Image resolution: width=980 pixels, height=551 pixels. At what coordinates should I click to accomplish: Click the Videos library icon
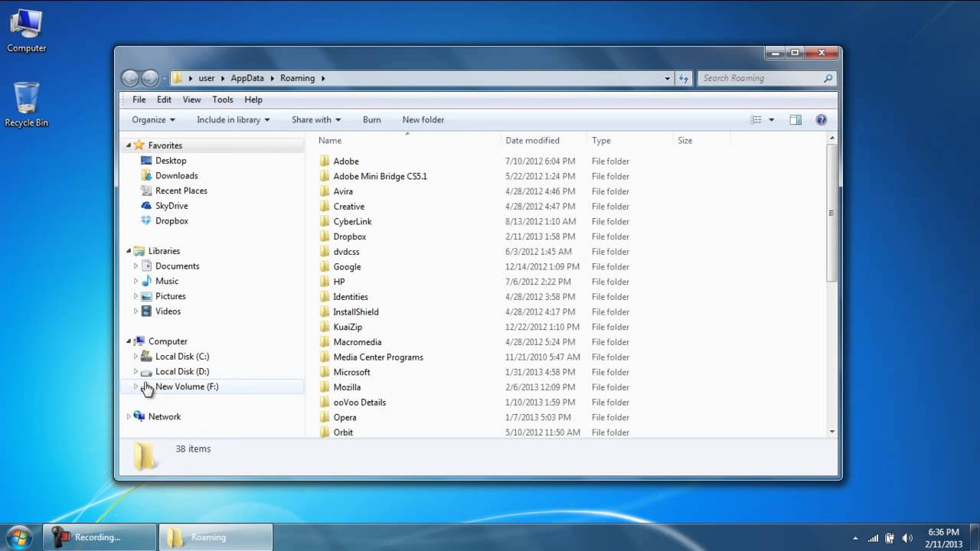coord(147,311)
